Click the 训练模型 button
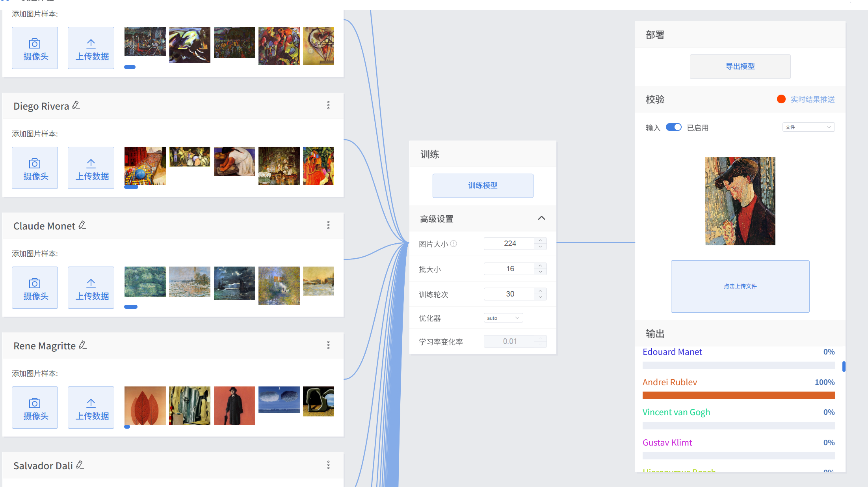The image size is (868, 487). click(483, 185)
